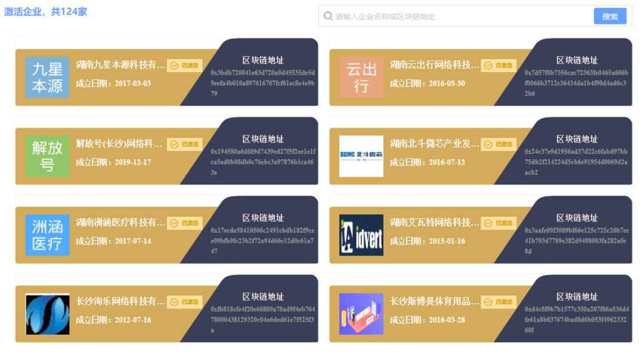
Task: Click 已激活 badge for 解放号(长沙)网络科
Action: 184,144
